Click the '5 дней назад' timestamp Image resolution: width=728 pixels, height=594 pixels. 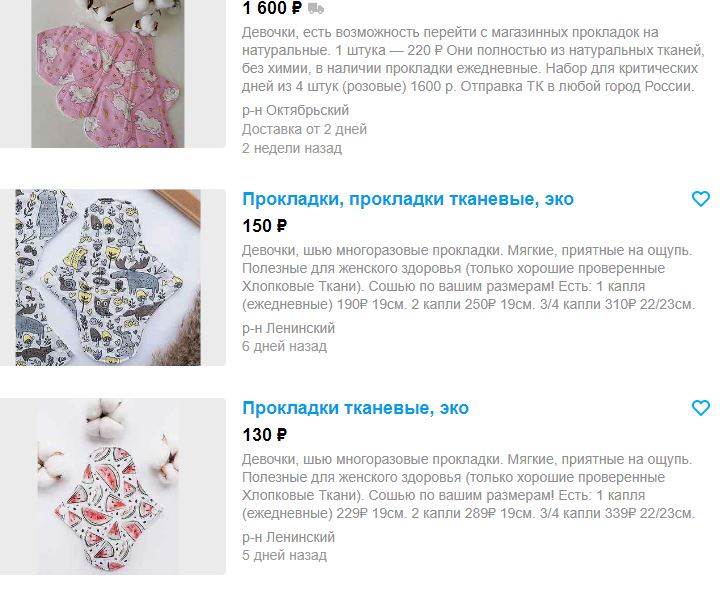[x=284, y=555]
